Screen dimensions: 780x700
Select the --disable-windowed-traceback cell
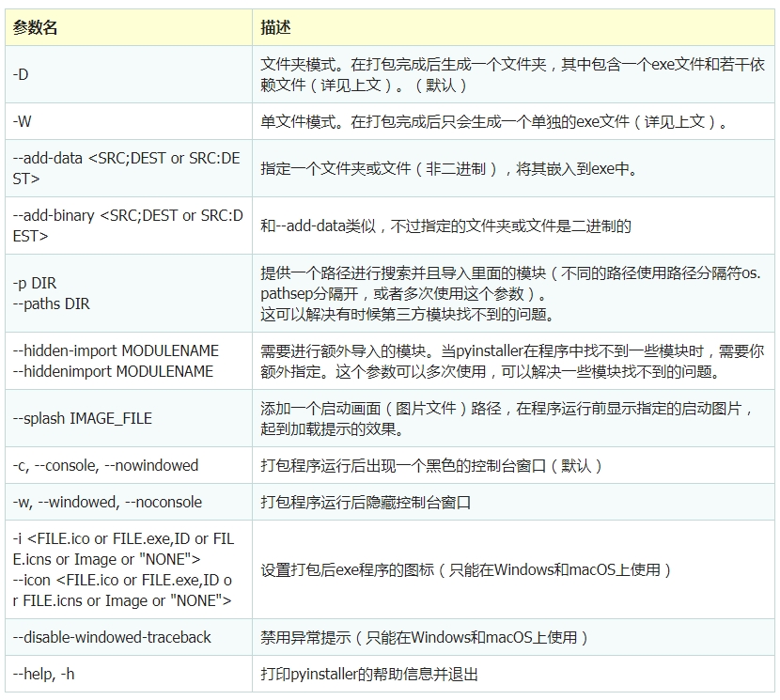[x=112, y=637]
